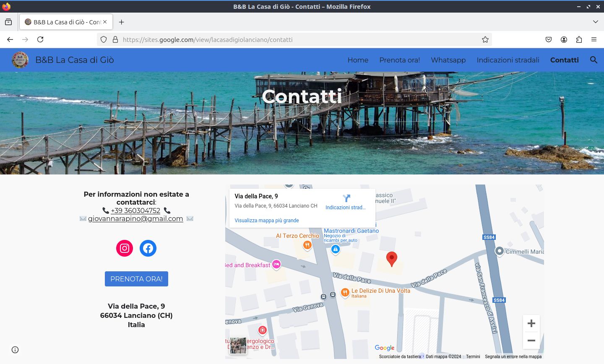Bookmark this page with the star icon
This screenshot has width=604, height=364.
point(485,39)
